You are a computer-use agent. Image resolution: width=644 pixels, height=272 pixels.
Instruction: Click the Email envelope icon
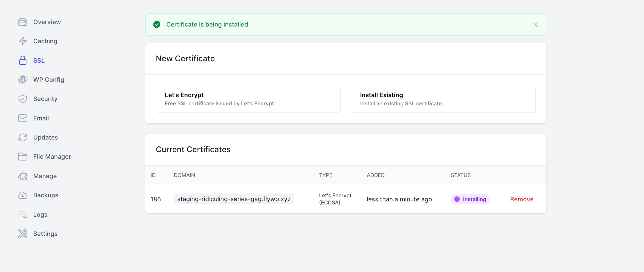[23, 118]
